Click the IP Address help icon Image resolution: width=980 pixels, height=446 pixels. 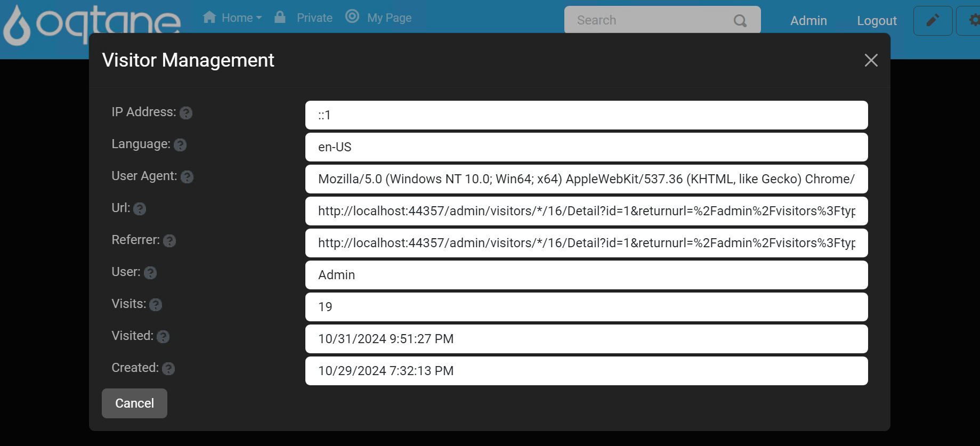186,113
